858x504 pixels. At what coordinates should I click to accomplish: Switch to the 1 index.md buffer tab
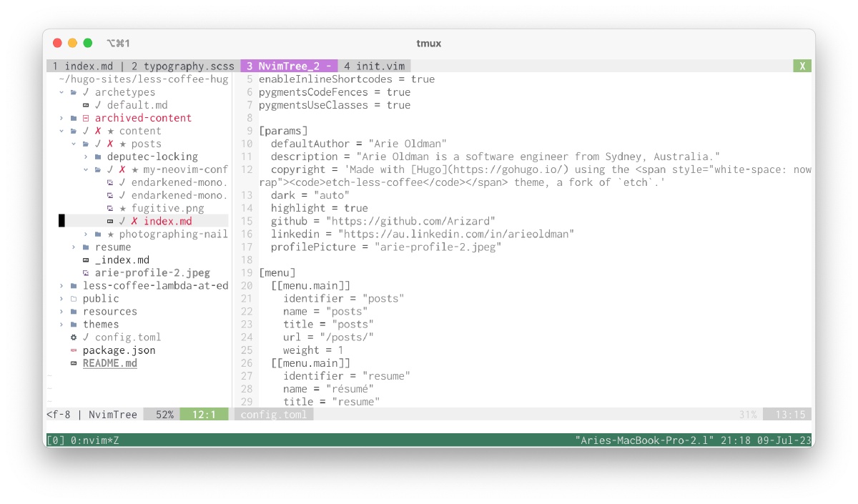[82, 66]
